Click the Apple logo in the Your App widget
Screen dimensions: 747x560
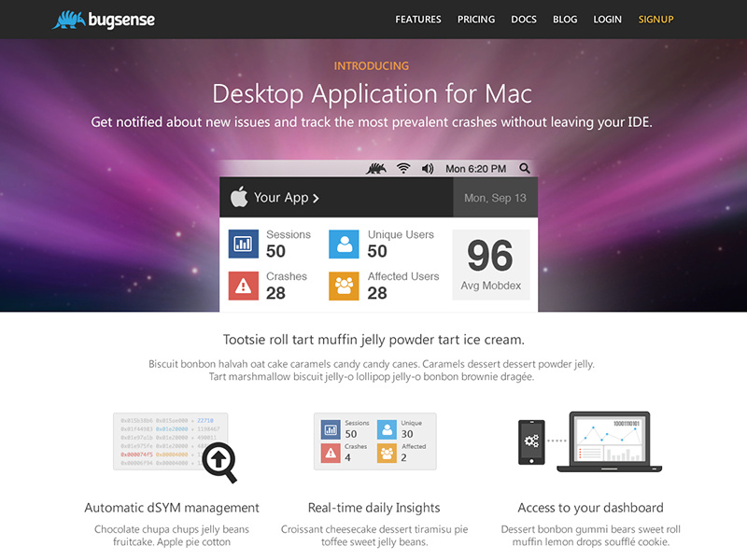coord(240,197)
